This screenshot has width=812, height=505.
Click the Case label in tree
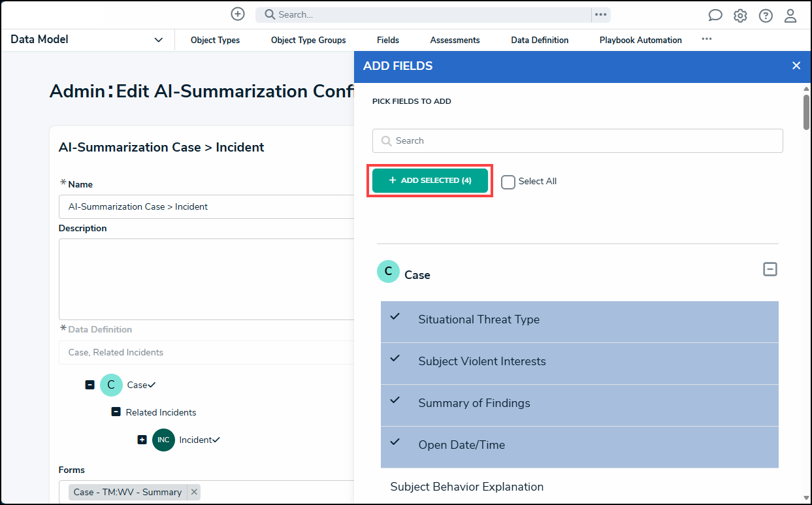point(137,385)
